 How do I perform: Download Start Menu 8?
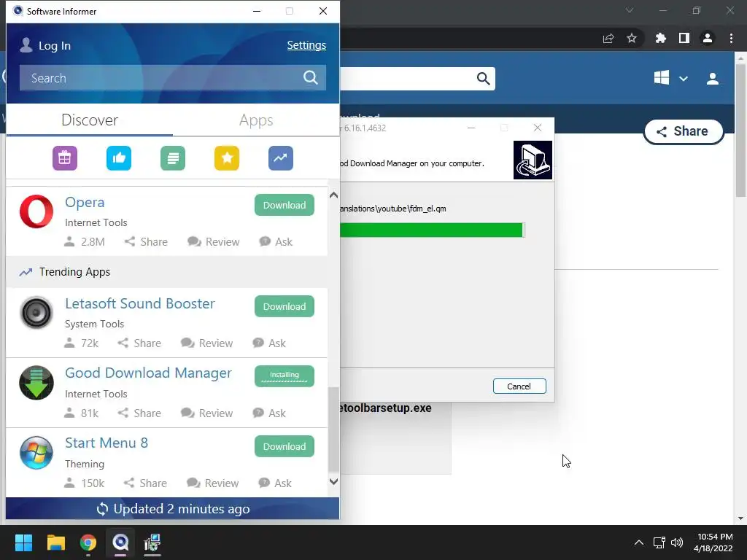[x=285, y=446]
